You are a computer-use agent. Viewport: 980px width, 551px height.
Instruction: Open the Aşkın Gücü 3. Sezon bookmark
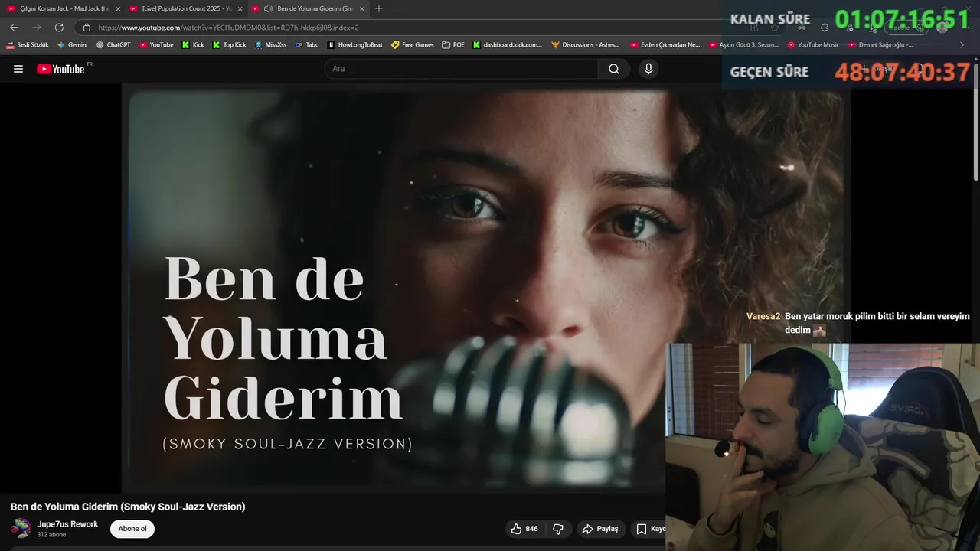744,45
